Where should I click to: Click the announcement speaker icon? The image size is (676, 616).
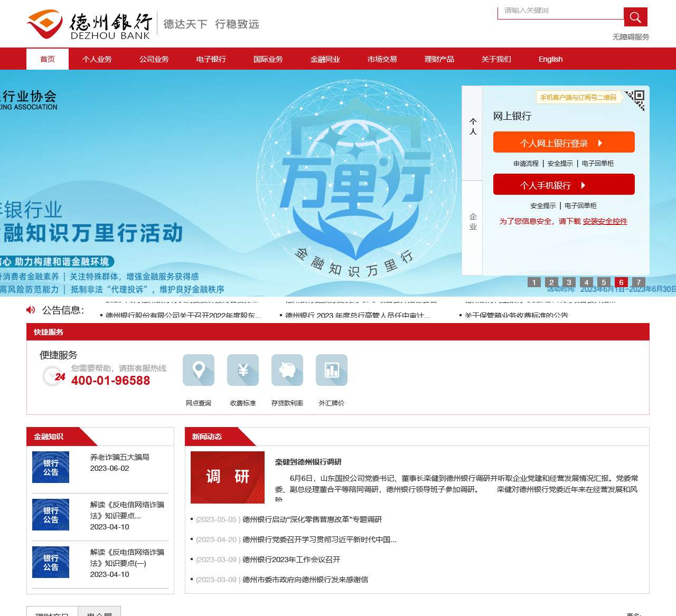(31, 310)
